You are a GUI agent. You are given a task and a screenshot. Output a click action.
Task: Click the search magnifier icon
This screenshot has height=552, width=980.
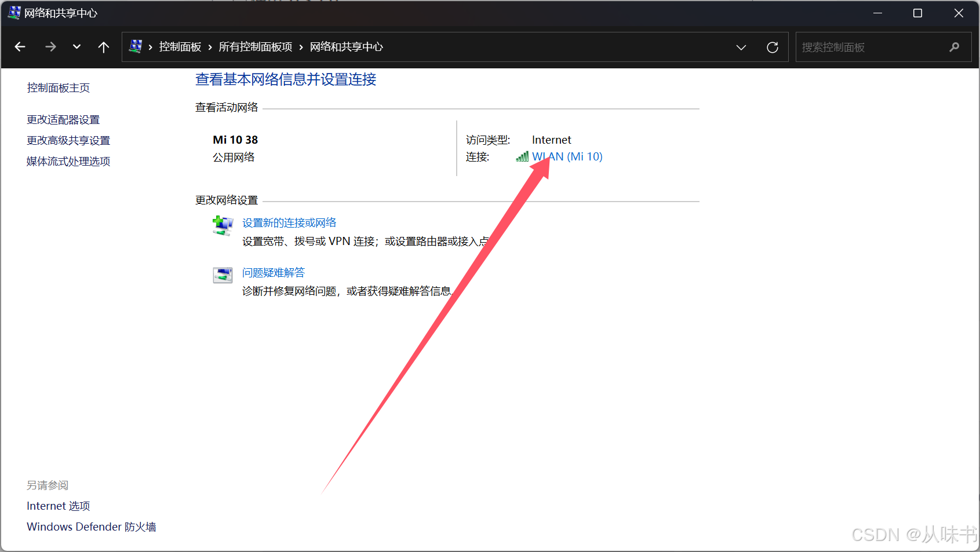[x=954, y=47]
